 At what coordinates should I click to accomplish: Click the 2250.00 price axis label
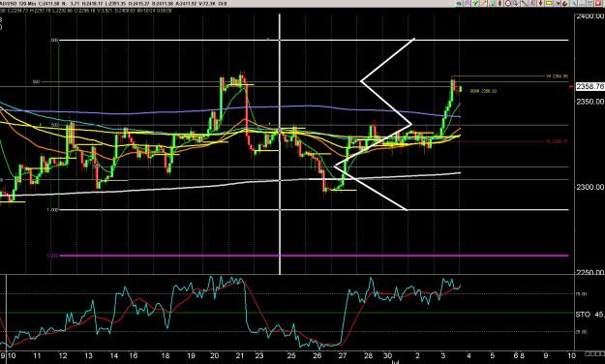click(x=590, y=272)
